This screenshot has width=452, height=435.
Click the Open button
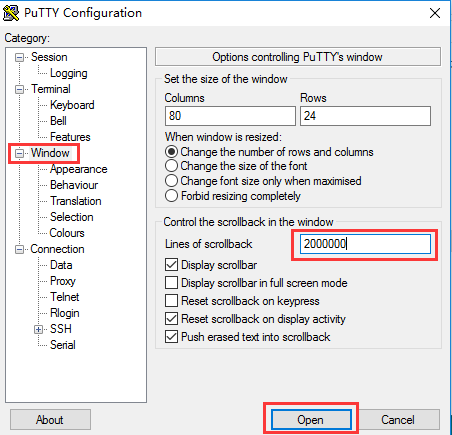(x=311, y=420)
